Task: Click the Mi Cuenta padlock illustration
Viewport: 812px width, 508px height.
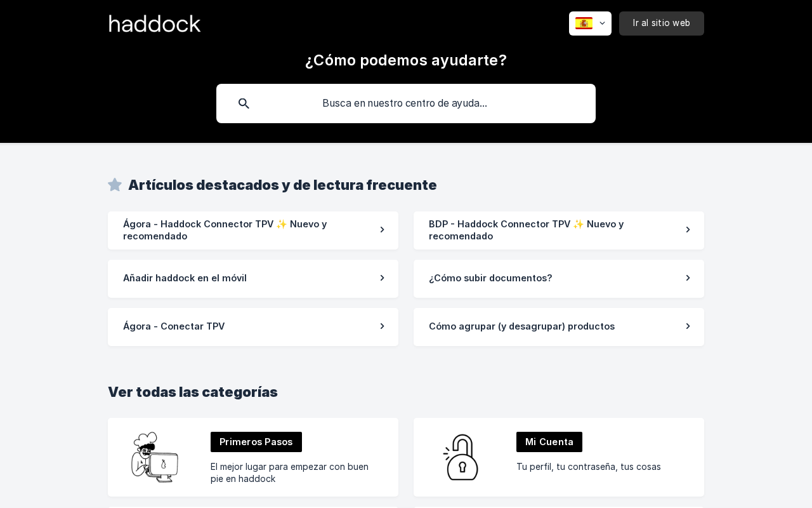Action: pyautogui.click(x=461, y=457)
